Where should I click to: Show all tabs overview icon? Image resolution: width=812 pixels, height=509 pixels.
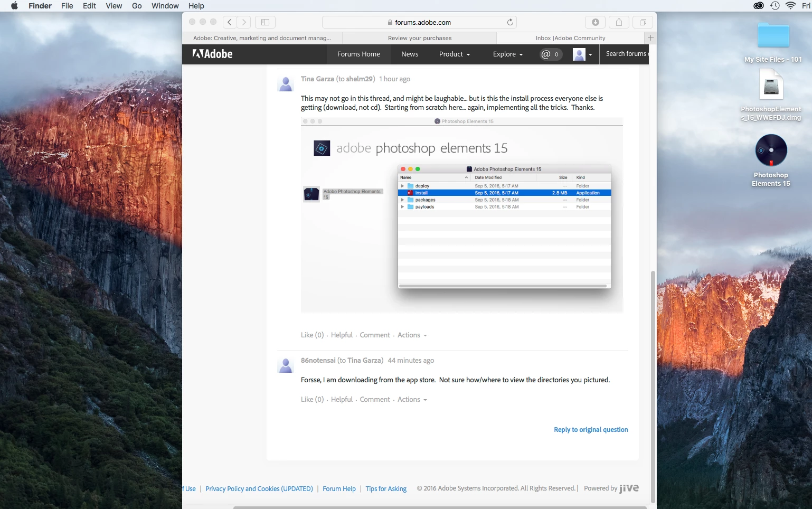[x=643, y=22]
